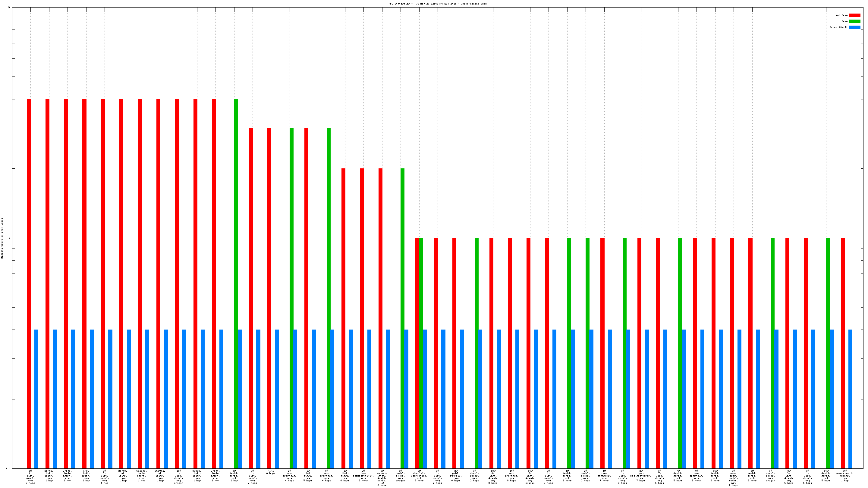This screenshot has height=488, width=868.
Task: Click the rightmost blue score bar
Action: pos(850,399)
